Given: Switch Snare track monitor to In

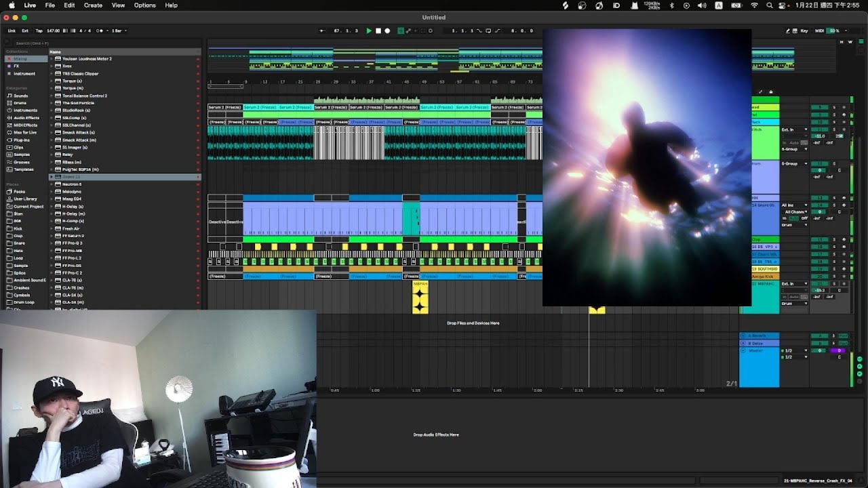Looking at the screenshot, I should (x=785, y=218).
